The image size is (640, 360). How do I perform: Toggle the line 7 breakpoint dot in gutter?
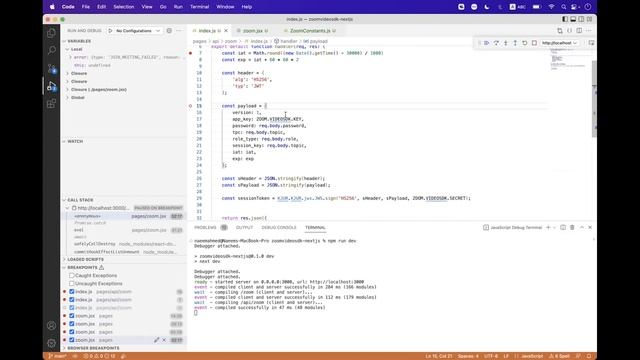pos(191,53)
